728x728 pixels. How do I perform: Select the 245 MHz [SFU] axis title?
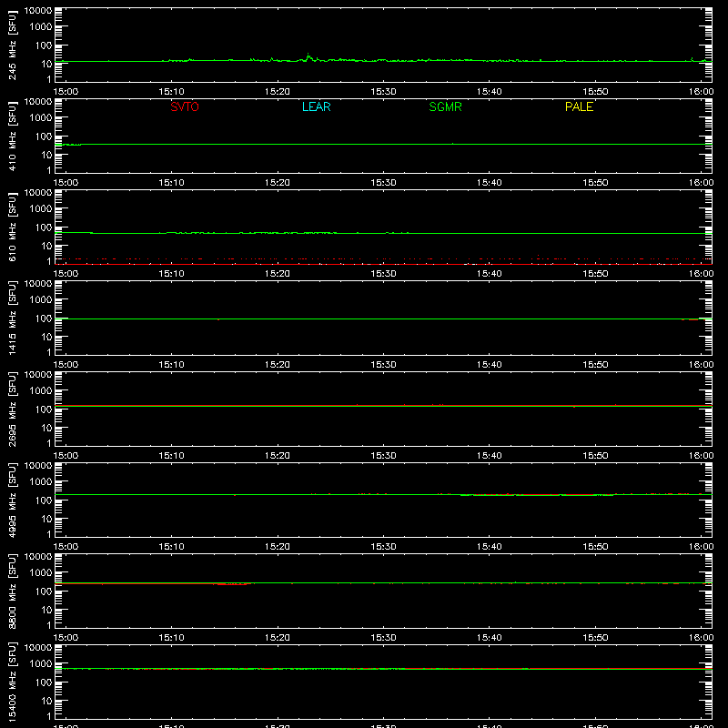12,45
